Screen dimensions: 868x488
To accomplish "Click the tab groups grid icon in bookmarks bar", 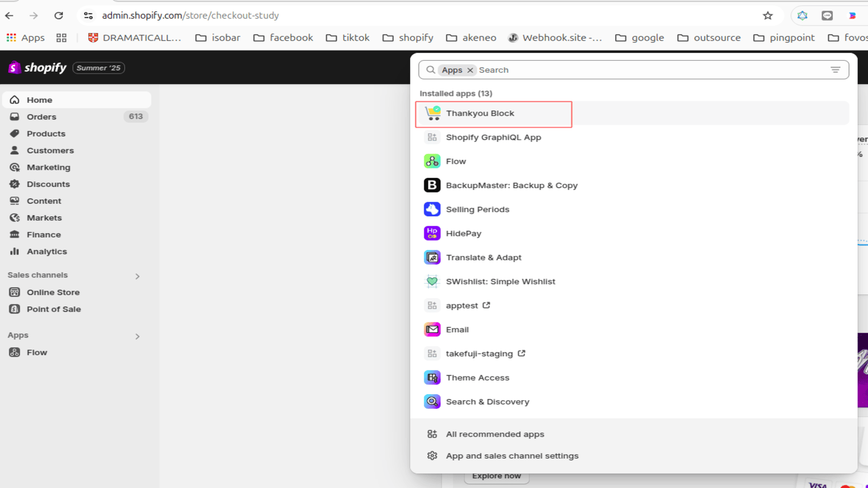I will pyautogui.click(x=61, y=37).
